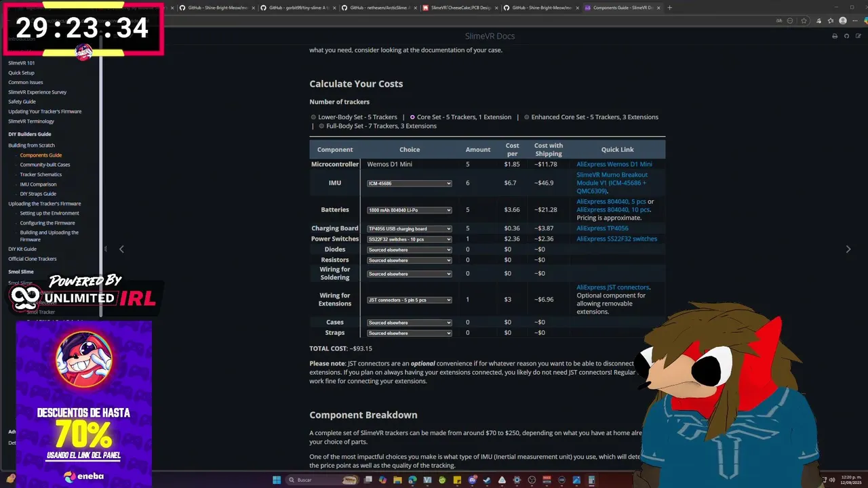Open the volume icon in system tray
This screenshot has height=488, width=868.
point(833,480)
